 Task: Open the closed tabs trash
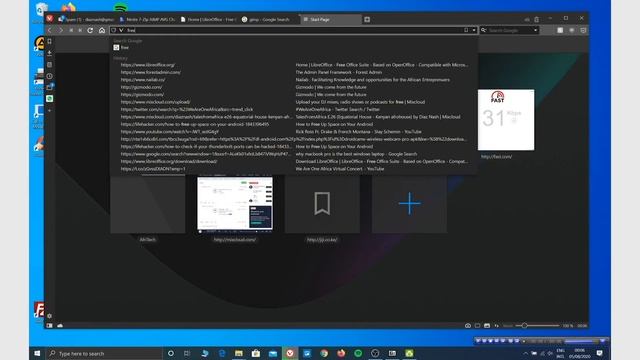pyautogui.click(x=536, y=19)
